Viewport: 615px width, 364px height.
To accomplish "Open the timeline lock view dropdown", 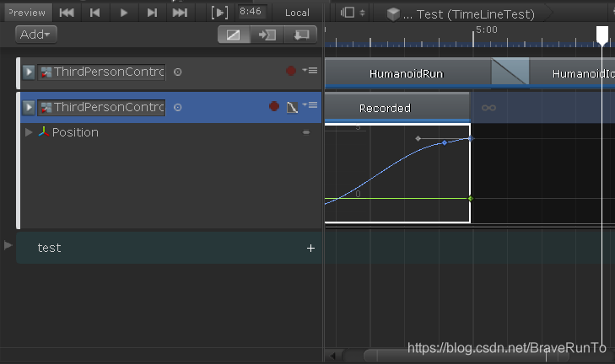I will click(x=353, y=13).
